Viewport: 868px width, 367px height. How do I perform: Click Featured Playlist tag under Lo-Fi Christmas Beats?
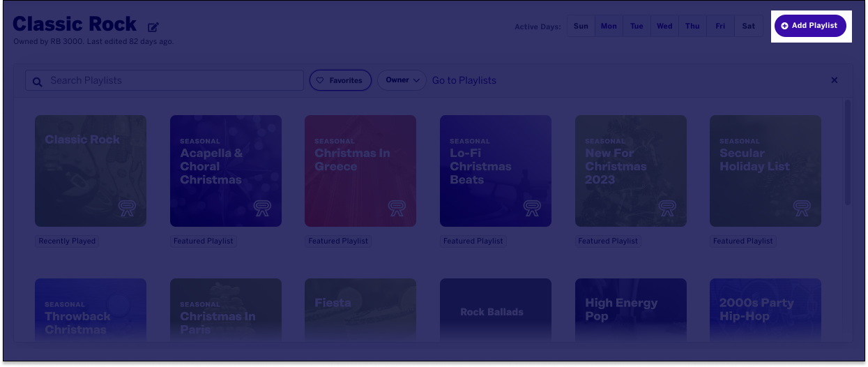point(473,241)
